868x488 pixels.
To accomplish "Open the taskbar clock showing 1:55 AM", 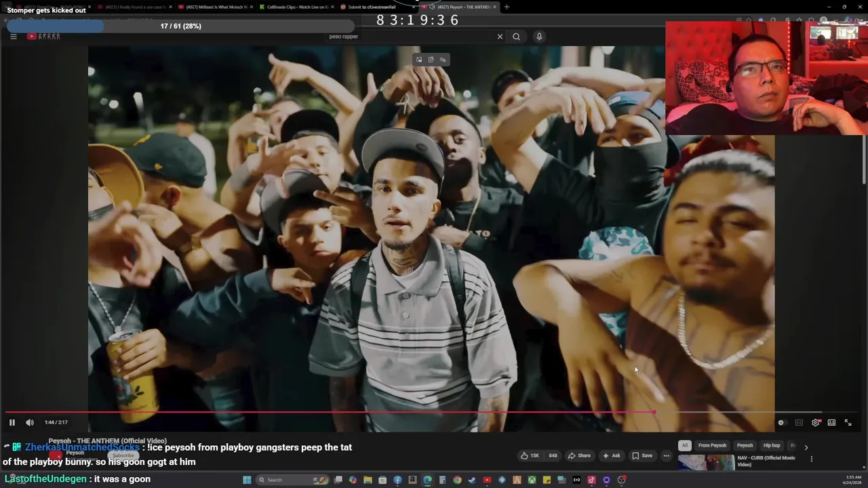I will coord(852,480).
